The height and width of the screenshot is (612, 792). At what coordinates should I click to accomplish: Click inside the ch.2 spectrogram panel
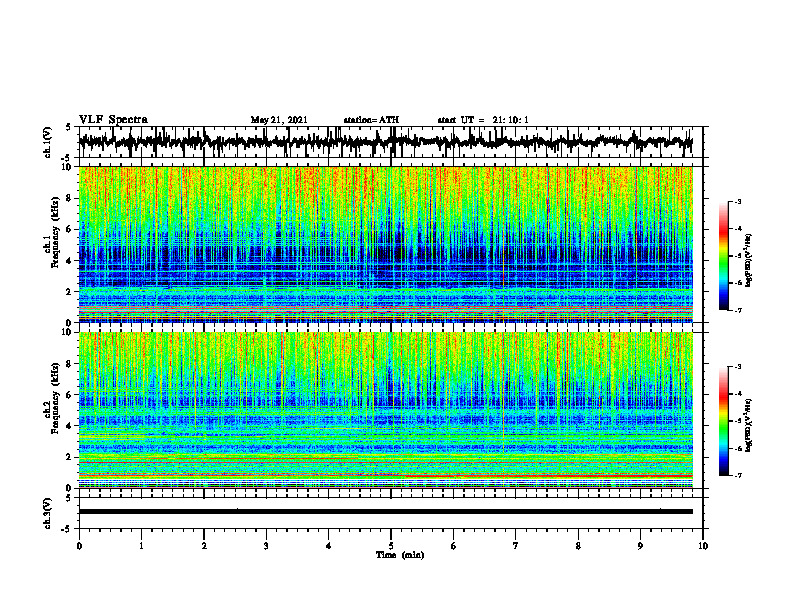(386, 410)
